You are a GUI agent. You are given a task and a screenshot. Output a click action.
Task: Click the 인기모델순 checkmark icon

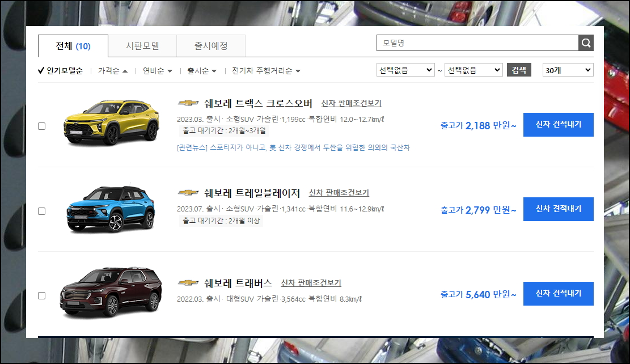pyautogui.click(x=41, y=71)
